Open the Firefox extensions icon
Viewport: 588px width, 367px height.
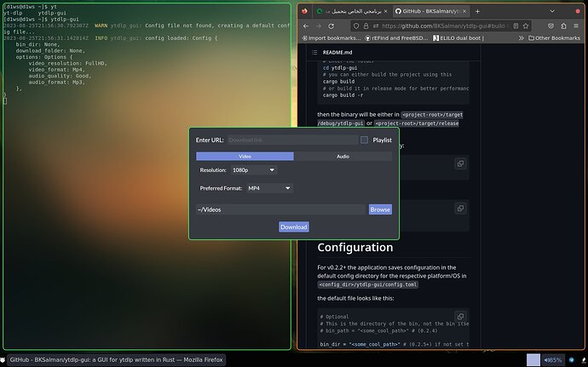[563, 26]
